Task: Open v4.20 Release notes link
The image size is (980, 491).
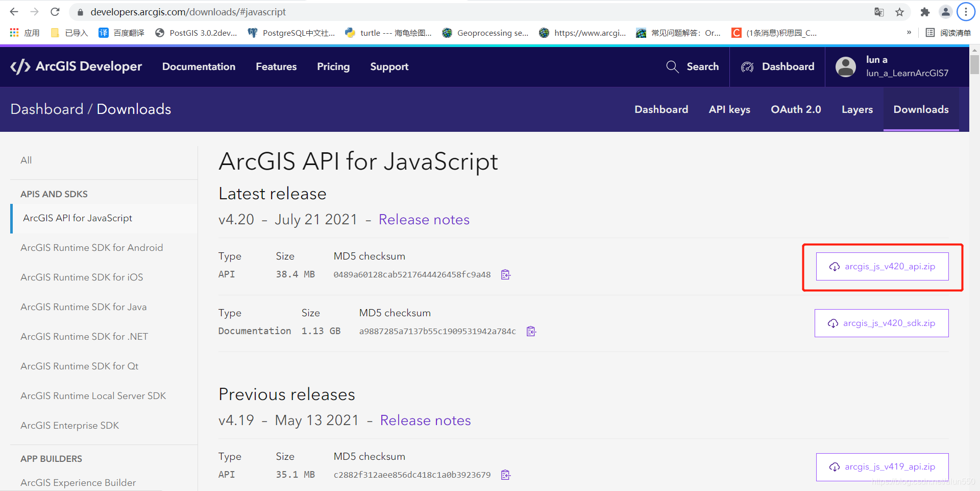Action: tap(424, 220)
